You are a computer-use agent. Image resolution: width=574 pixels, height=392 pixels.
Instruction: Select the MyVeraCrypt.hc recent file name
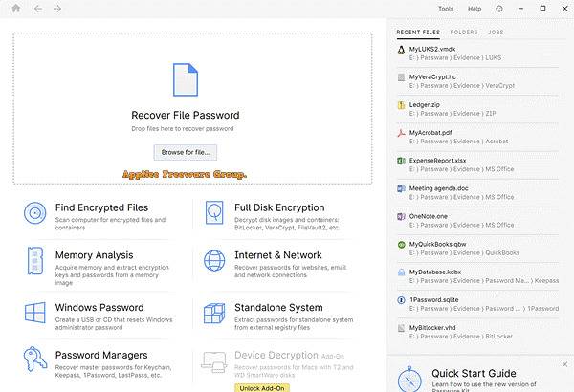[432, 76]
